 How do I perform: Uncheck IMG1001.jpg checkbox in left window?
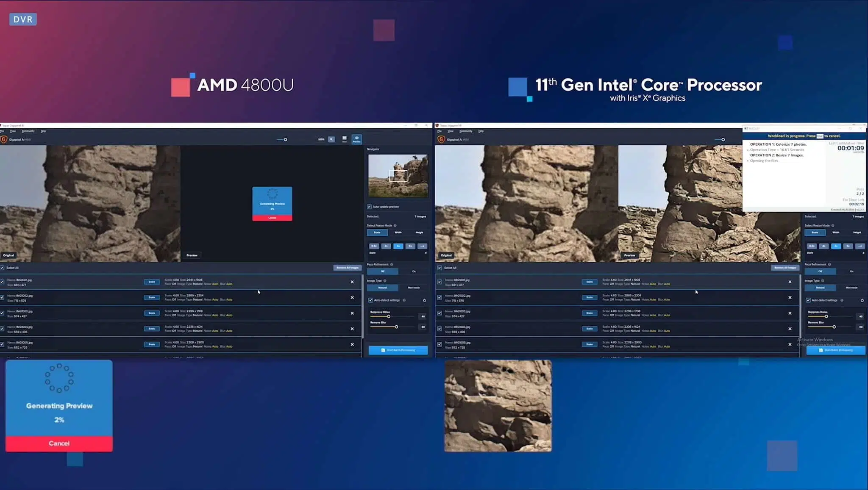point(2,282)
